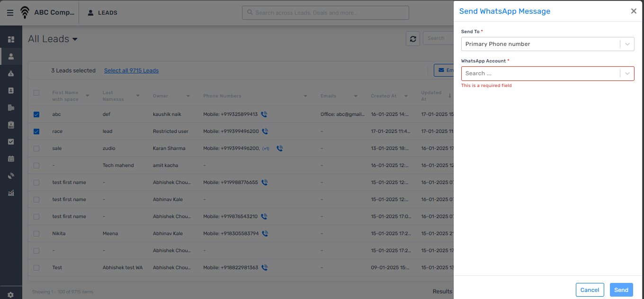Click the Email bulk action button
The height and width of the screenshot is (299, 644).
(444, 70)
